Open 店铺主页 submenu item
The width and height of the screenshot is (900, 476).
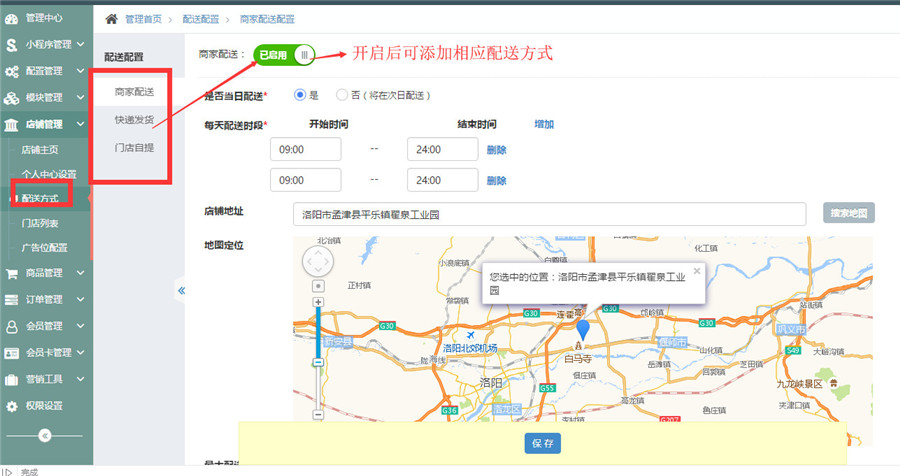40,150
